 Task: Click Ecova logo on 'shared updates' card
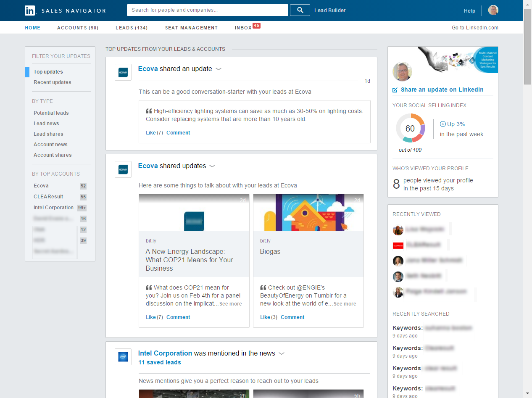123,169
